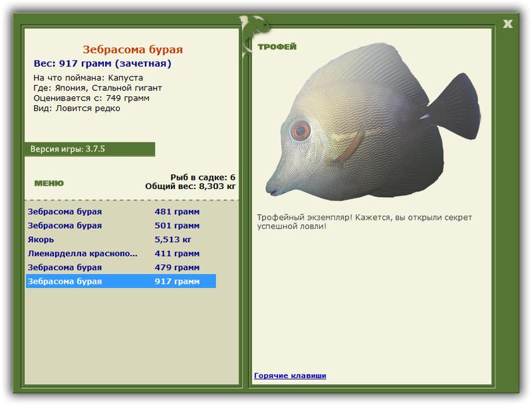
Task: Open the МЕНЮ menu
Action: (x=49, y=183)
